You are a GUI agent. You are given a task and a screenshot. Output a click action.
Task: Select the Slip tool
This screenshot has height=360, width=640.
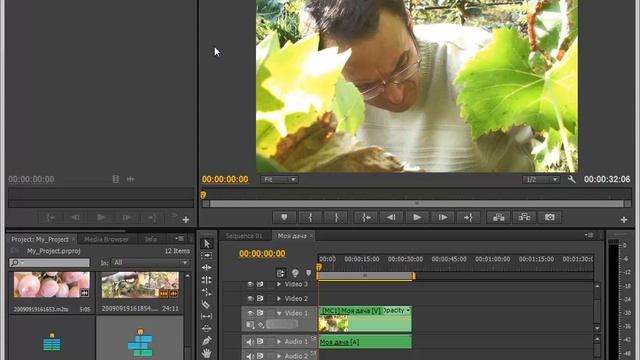(207, 316)
